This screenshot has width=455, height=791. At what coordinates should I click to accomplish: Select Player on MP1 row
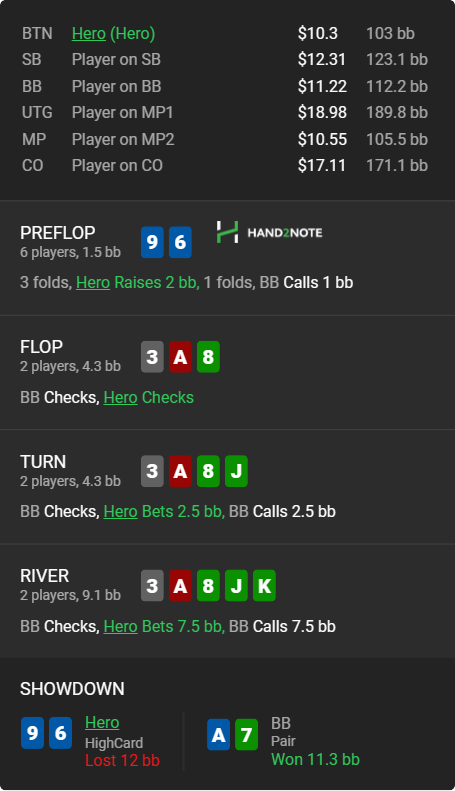225,112
